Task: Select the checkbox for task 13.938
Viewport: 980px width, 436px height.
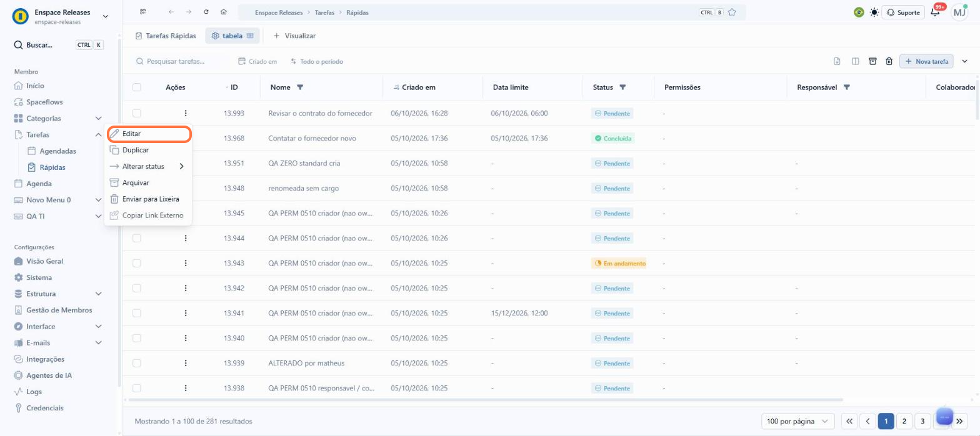Action: [137, 388]
